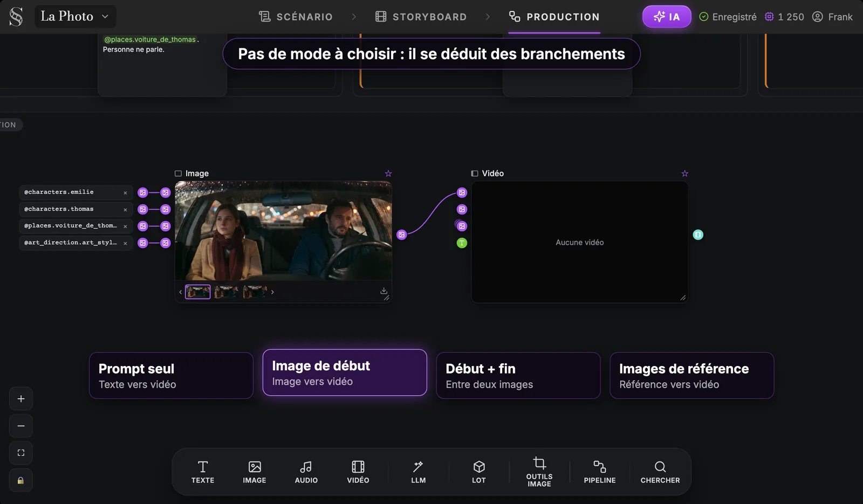Viewport: 863px width, 504px height.
Task: Remove the @characters.emilie reference
Action: [125, 193]
